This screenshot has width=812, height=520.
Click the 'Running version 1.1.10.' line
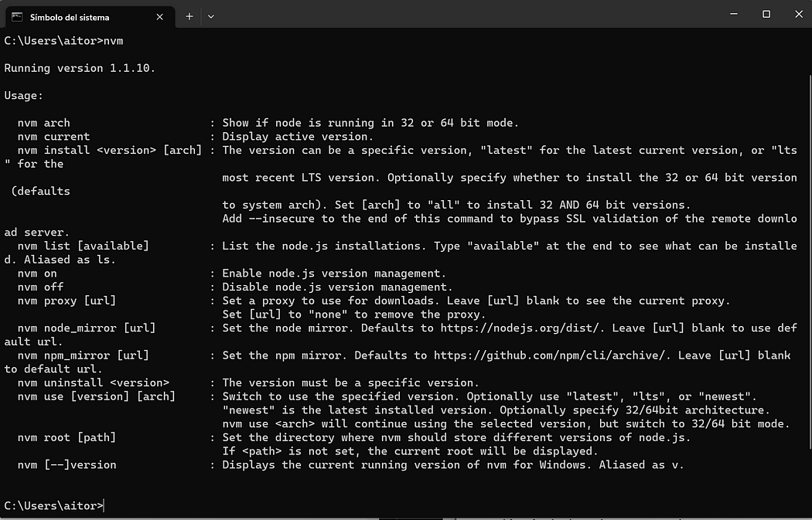(x=80, y=68)
